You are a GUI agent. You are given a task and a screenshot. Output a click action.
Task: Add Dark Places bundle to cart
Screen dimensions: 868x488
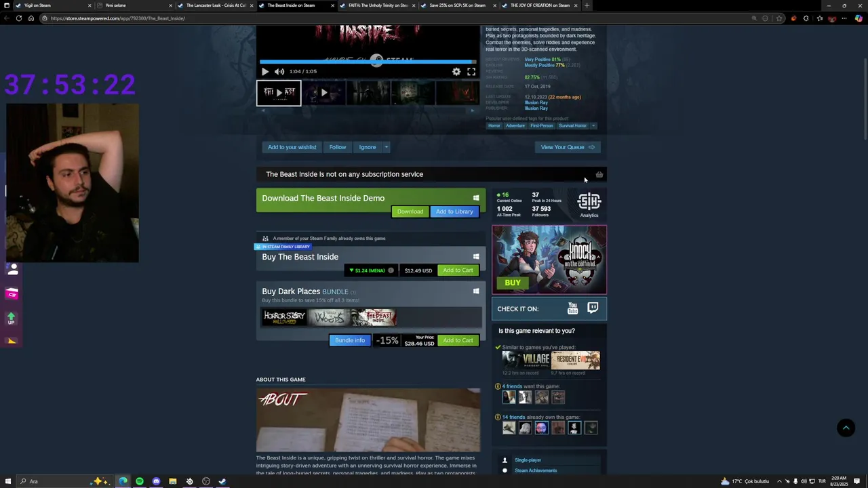click(x=458, y=340)
